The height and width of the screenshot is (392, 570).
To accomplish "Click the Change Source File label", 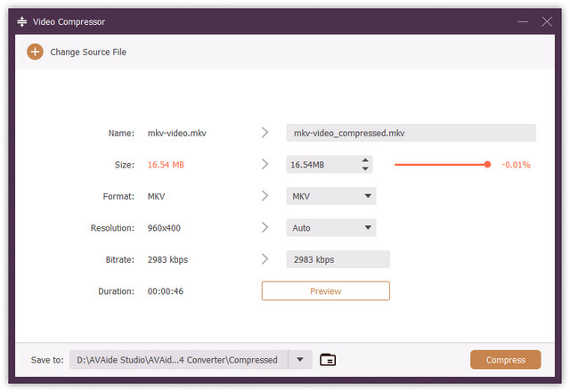I will [88, 53].
